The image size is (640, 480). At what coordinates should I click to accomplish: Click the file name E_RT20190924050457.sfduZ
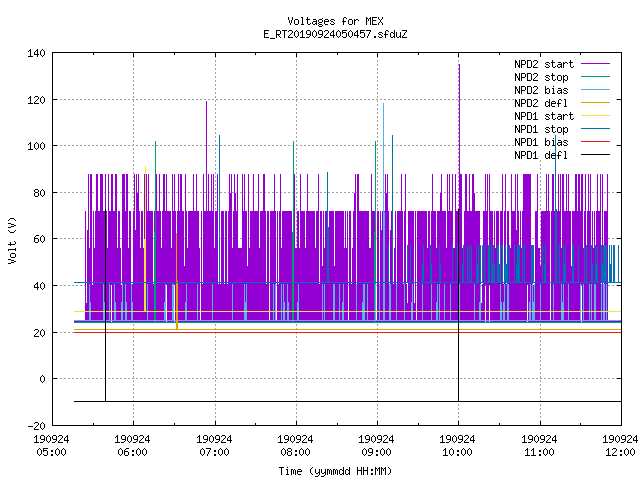point(335,34)
